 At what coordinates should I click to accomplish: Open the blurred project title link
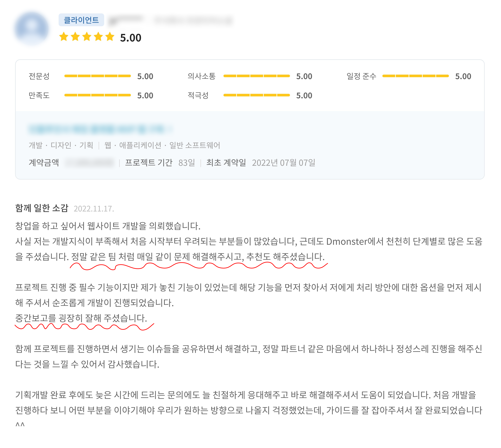(100, 129)
